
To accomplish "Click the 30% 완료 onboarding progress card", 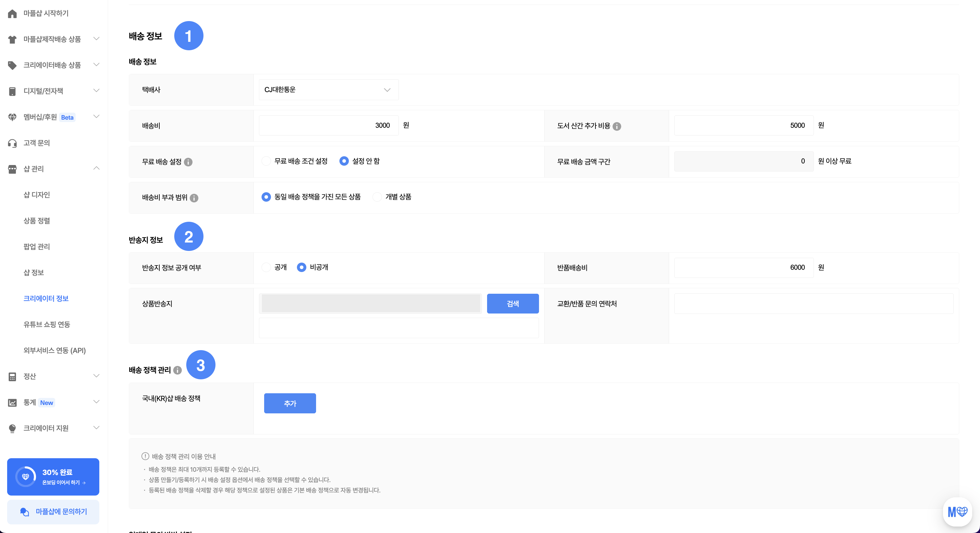I will click(x=53, y=477).
